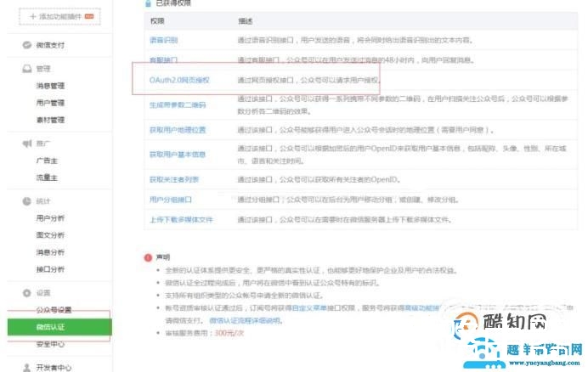Open 素材管理 in the sidebar
Image resolution: width=588 pixels, height=372 pixels.
pyautogui.click(x=50, y=120)
